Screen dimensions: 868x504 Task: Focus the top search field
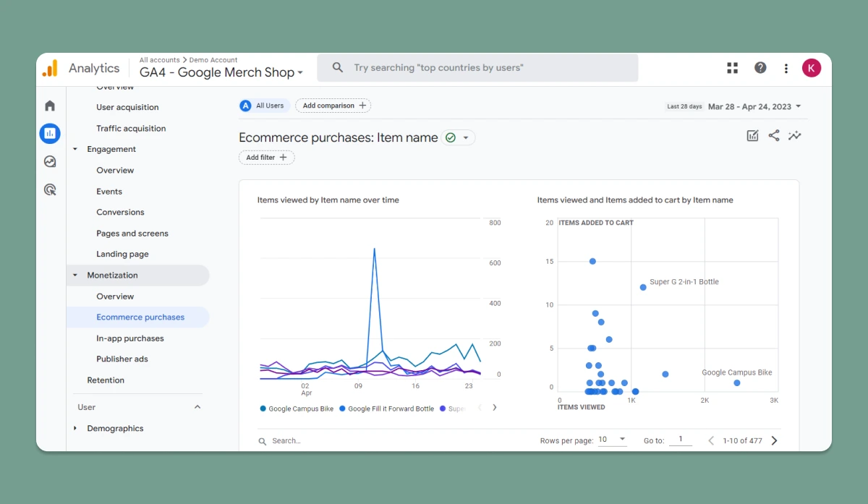pyautogui.click(x=477, y=68)
